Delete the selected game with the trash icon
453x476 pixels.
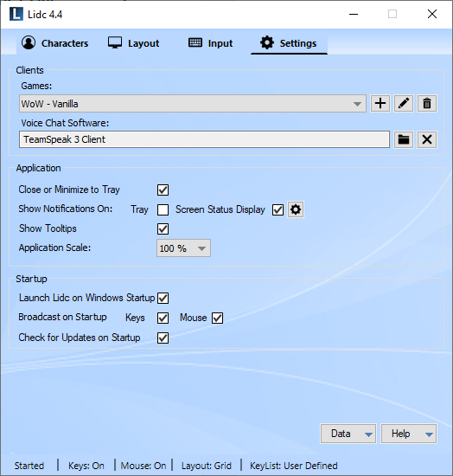(427, 104)
